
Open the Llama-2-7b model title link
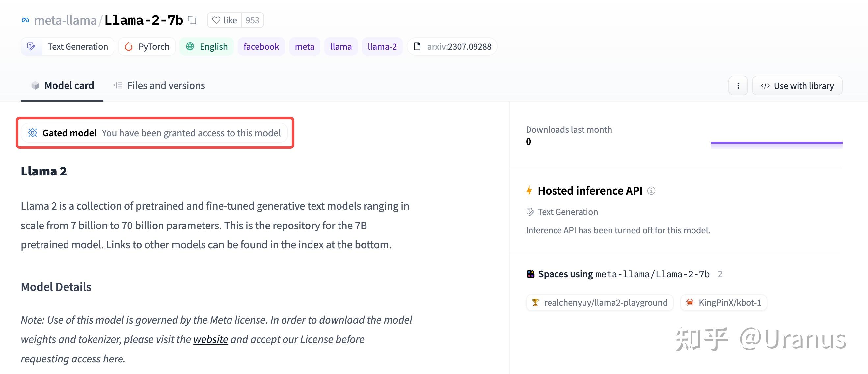click(x=144, y=20)
